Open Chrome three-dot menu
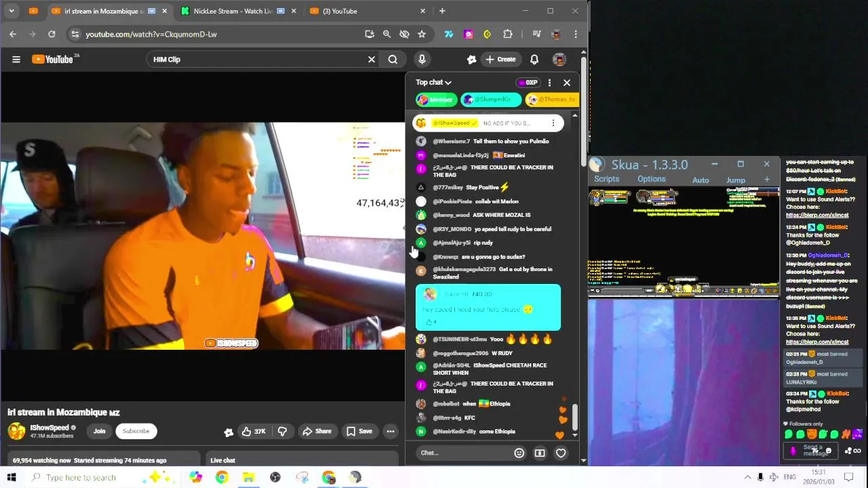The image size is (868, 488). pyautogui.click(x=576, y=34)
